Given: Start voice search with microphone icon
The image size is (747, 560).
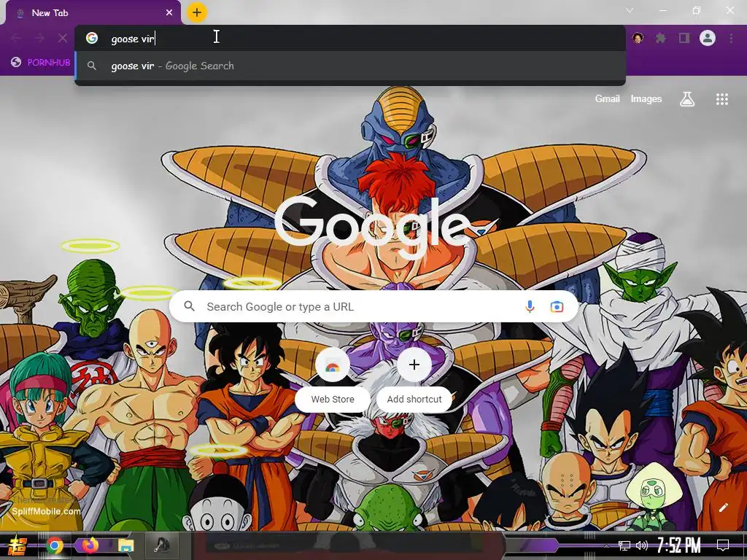Looking at the screenshot, I should coord(530,307).
